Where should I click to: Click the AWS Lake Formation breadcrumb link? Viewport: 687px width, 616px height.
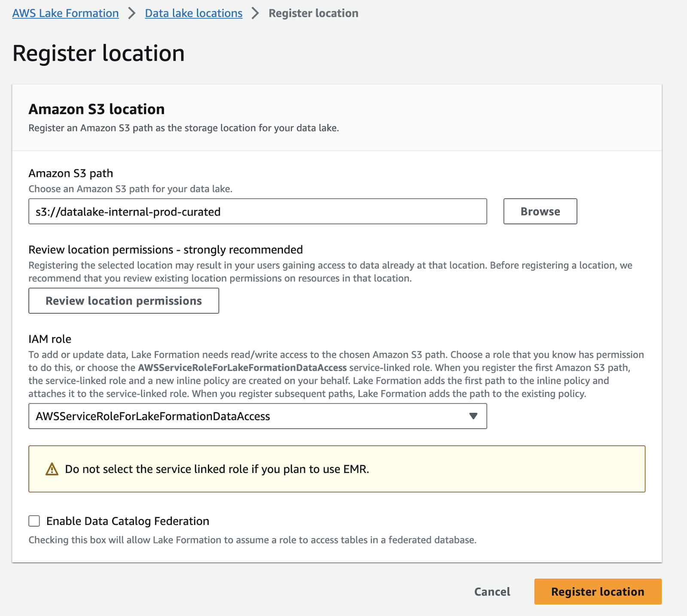(x=65, y=13)
